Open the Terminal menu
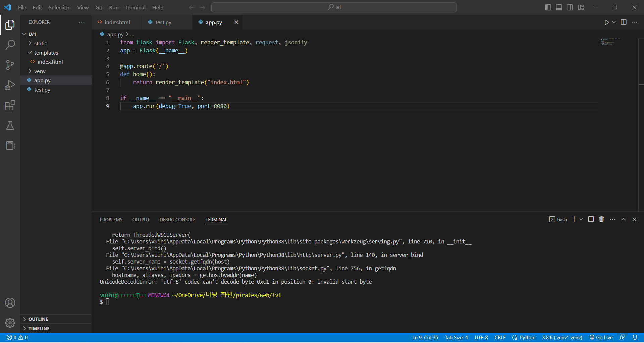Image resolution: width=644 pixels, height=343 pixels. tap(136, 7)
